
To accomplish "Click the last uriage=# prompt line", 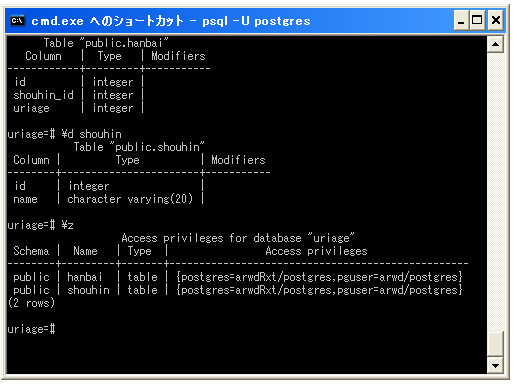I will pos(31,329).
